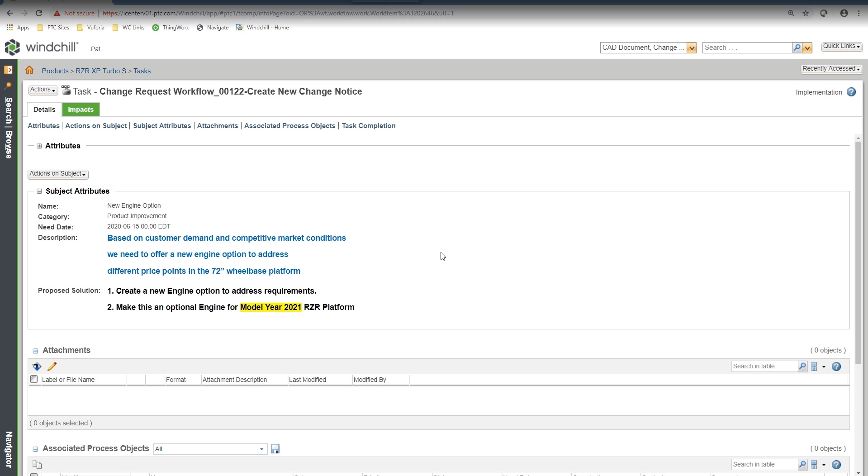Click edit attachments pencil icon

52,367
